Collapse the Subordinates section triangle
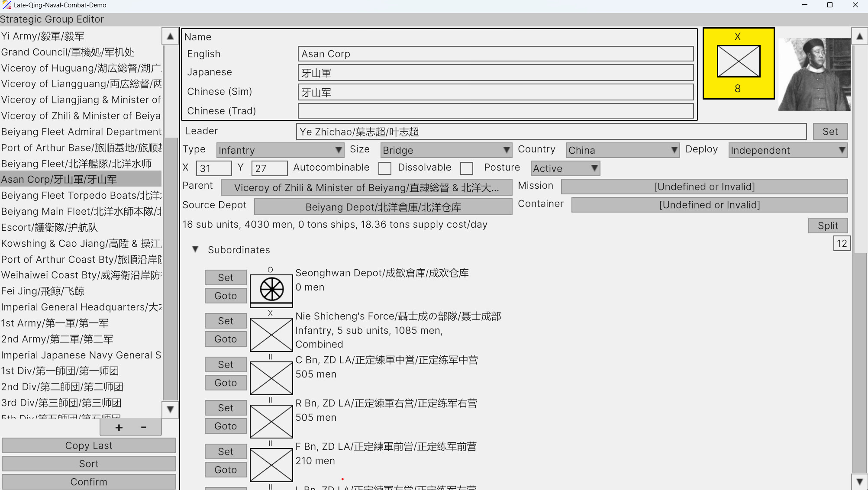This screenshot has width=868, height=490. pos(195,249)
